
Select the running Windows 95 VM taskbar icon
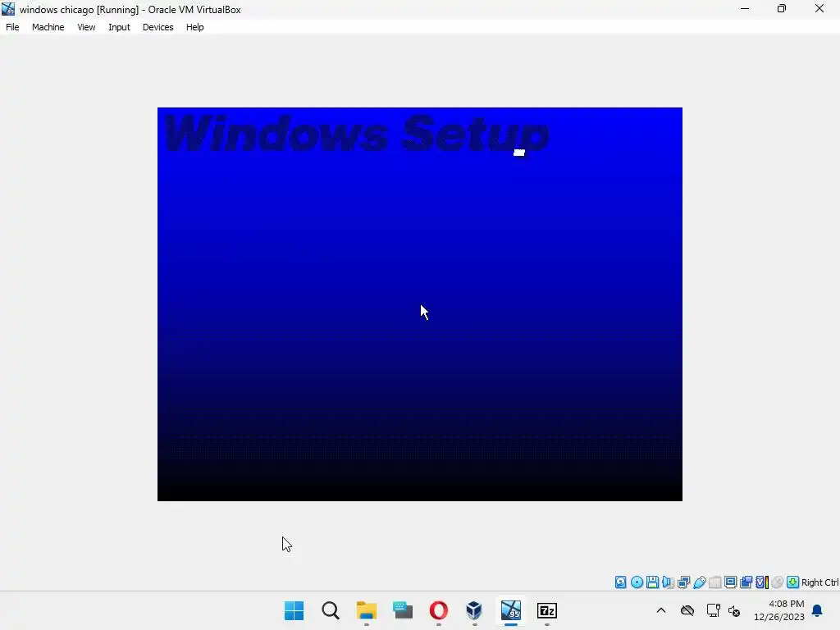tap(510, 610)
